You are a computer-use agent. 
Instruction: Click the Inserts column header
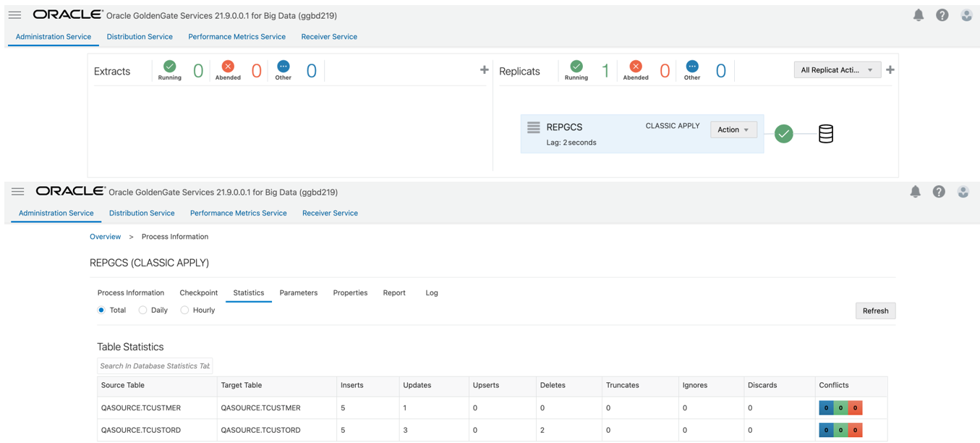click(x=367, y=385)
